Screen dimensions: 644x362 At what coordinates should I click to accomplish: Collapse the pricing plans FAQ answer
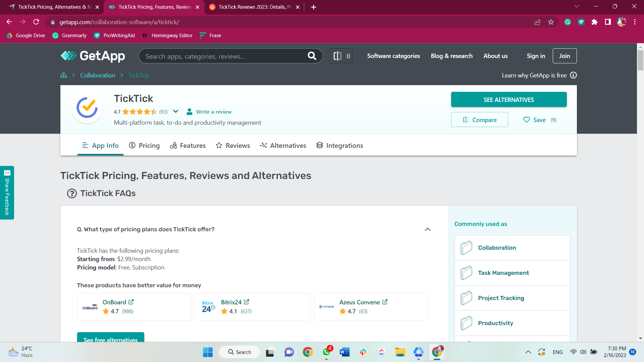[x=428, y=229]
